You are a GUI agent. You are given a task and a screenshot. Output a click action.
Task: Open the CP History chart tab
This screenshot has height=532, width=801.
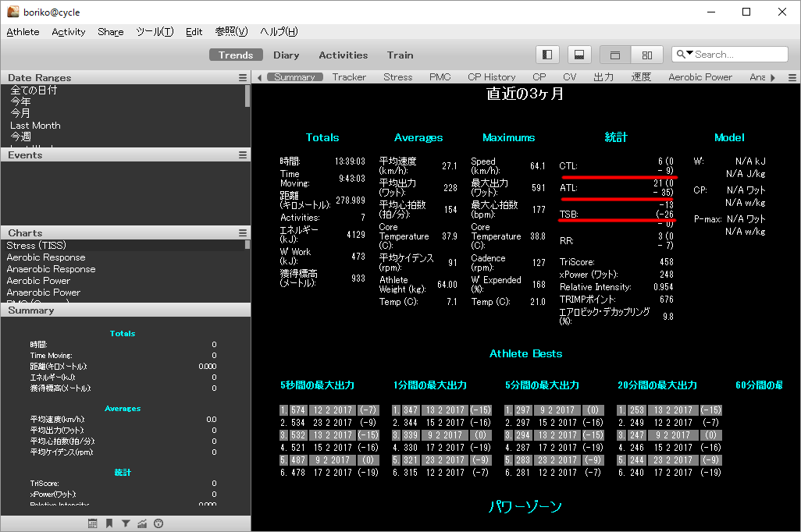click(x=491, y=77)
